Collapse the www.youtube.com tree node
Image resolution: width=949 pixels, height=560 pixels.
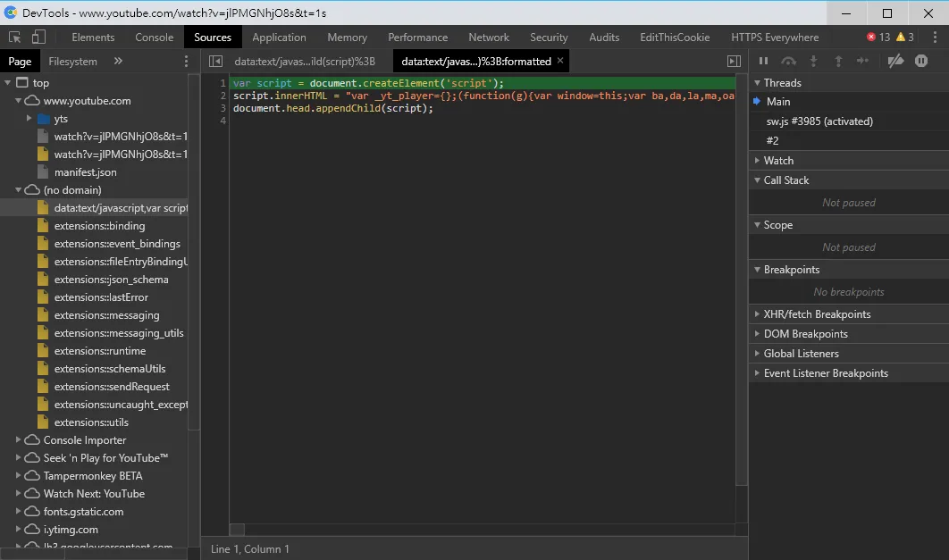click(x=19, y=100)
